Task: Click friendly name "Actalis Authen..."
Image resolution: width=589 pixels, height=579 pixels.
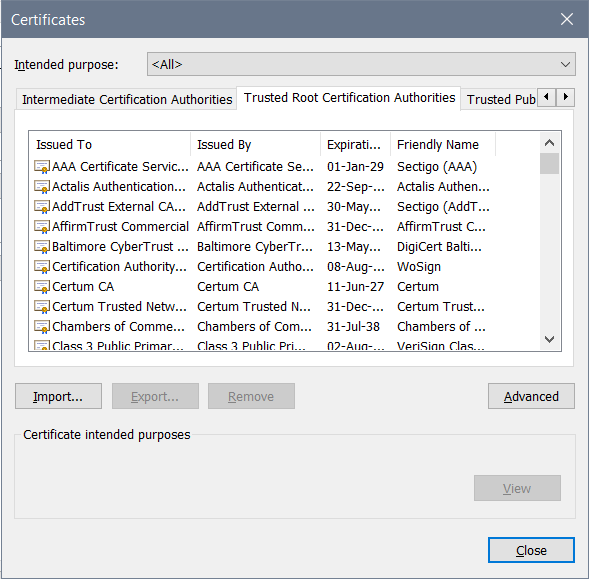Action: 443,186
